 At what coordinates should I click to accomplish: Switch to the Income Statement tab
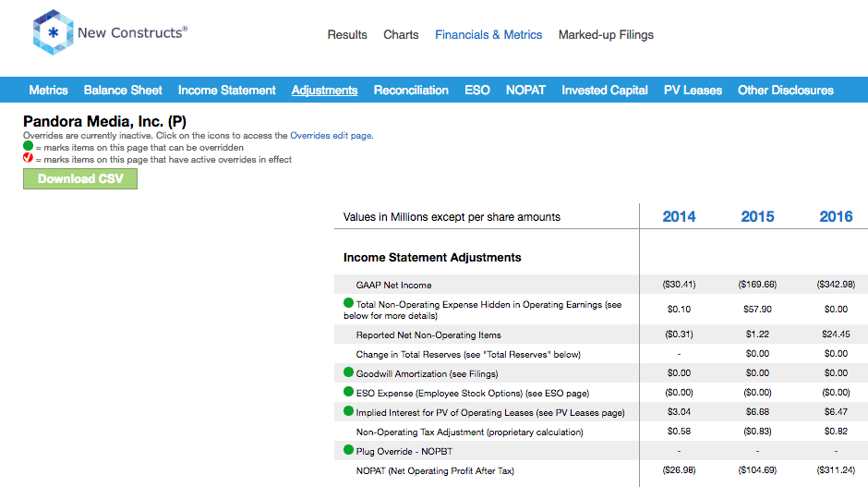(x=226, y=90)
